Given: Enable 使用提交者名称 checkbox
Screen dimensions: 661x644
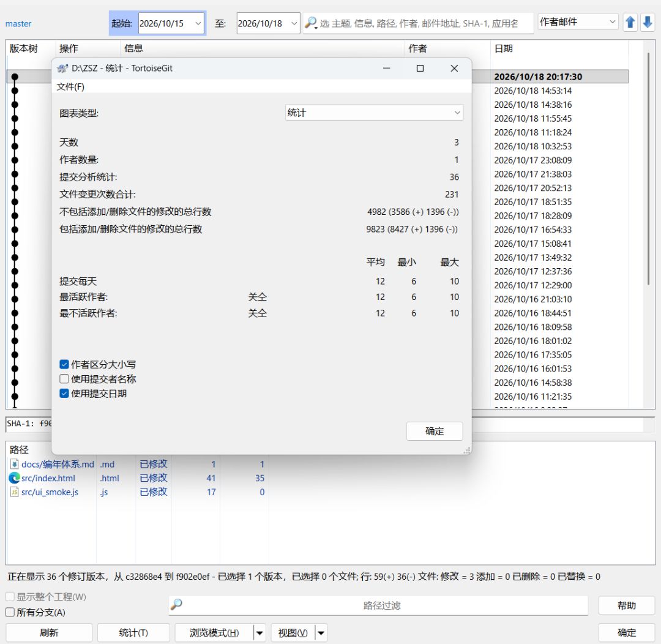Looking at the screenshot, I should pos(64,379).
